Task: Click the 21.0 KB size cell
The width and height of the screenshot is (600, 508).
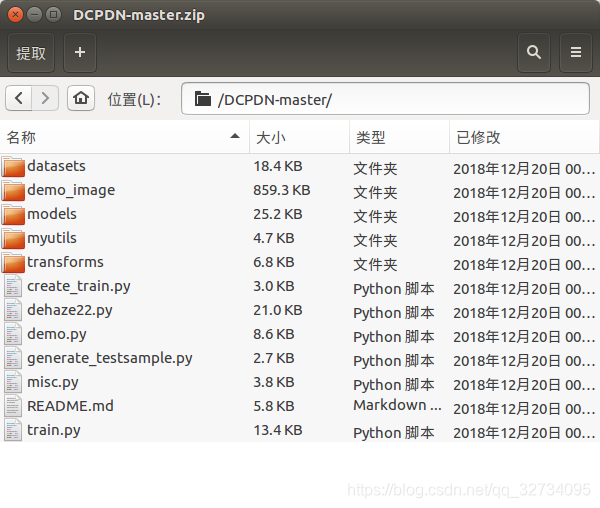Action: coord(278,310)
